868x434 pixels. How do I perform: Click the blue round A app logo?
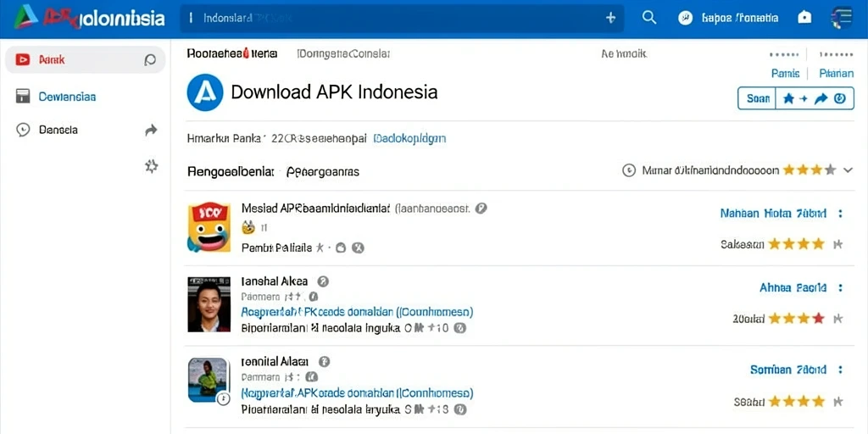tap(205, 92)
